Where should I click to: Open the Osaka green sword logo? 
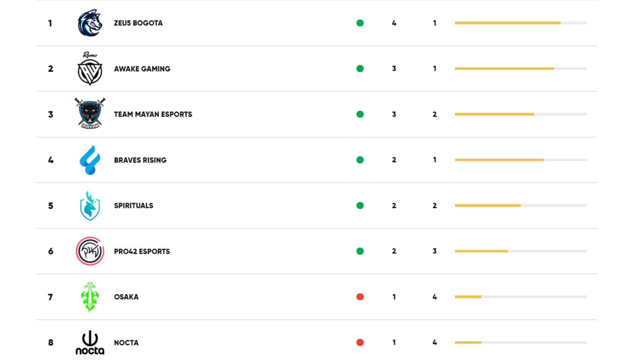pyautogui.click(x=90, y=297)
